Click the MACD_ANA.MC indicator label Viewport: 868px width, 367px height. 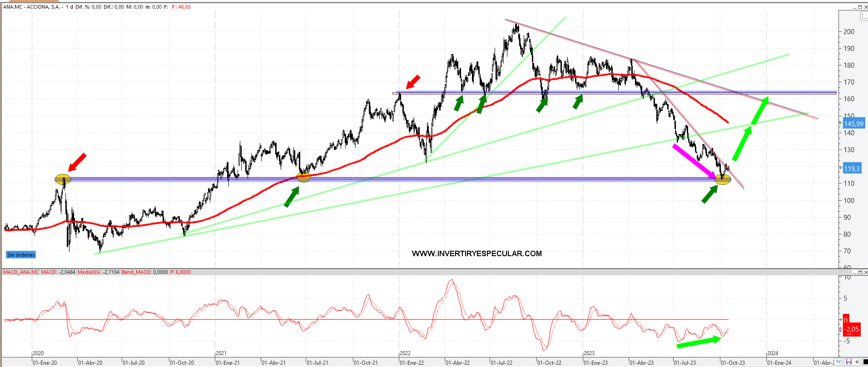tap(21, 272)
